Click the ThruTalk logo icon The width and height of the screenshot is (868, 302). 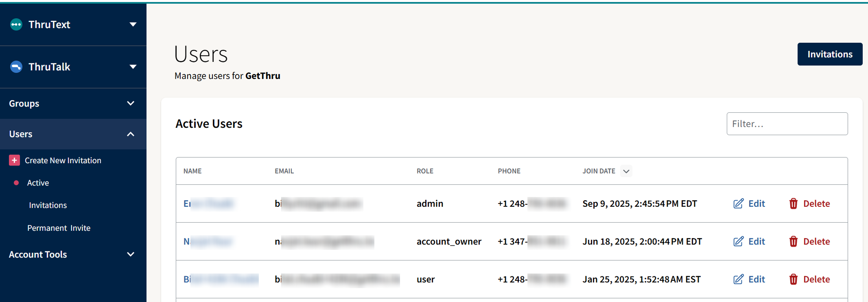coord(16,67)
